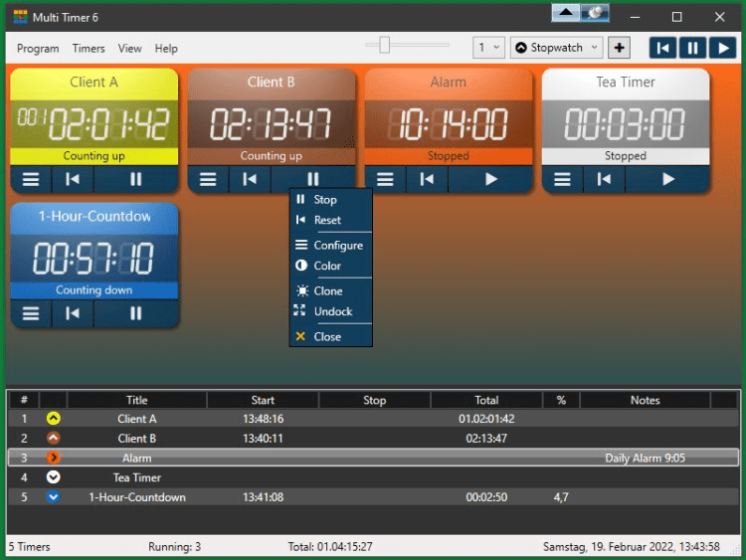Select the Client B row title
The height and width of the screenshot is (560, 746).
[137, 439]
